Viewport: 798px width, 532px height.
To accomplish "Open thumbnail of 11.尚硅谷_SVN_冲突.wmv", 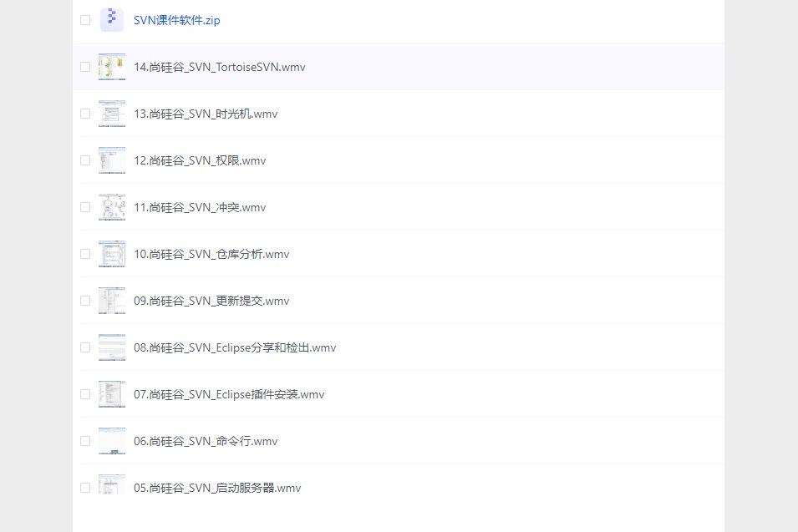I will click(x=111, y=207).
